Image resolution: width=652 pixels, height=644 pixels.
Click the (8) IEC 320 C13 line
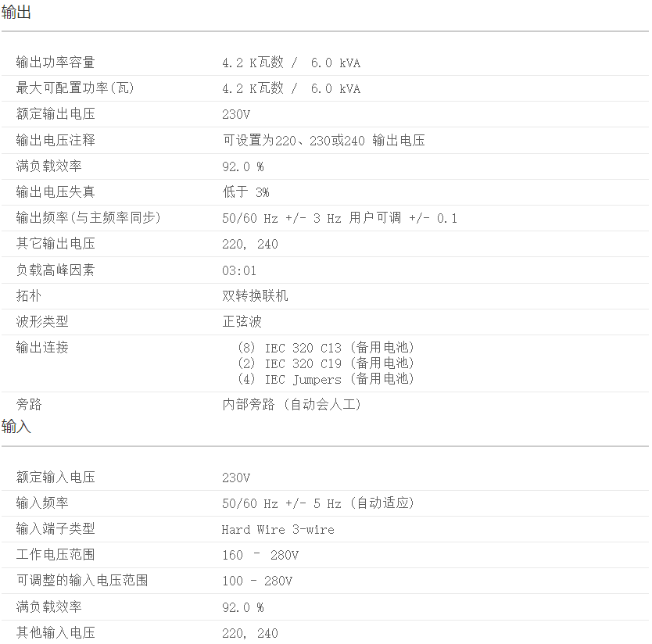pyautogui.click(x=325, y=348)
